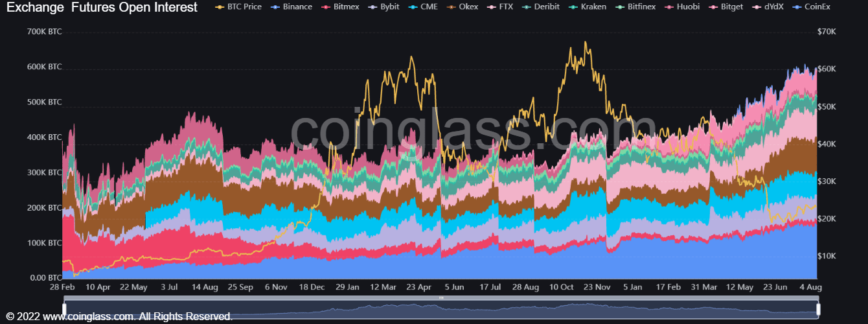Click the 3 Jul date label
The width and height of the screenshot is (868, 324).
point(169,286)
